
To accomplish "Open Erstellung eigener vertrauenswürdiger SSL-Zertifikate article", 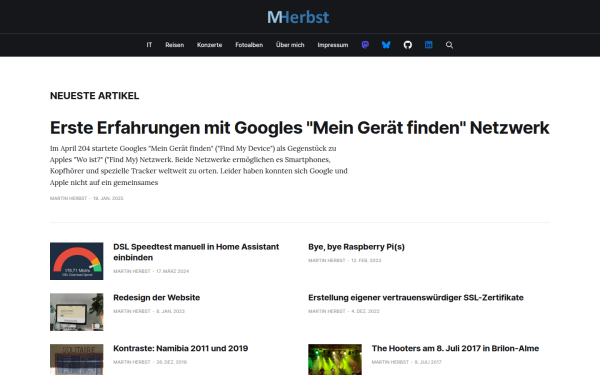I will pos(416,298).
